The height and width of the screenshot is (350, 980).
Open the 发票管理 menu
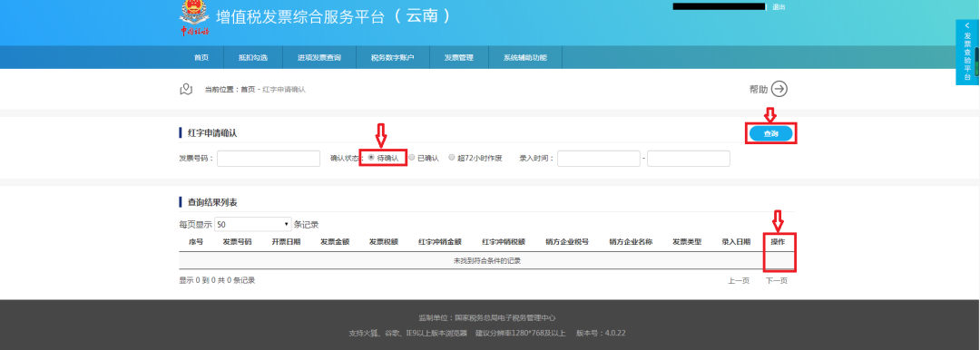pos(459,57)
